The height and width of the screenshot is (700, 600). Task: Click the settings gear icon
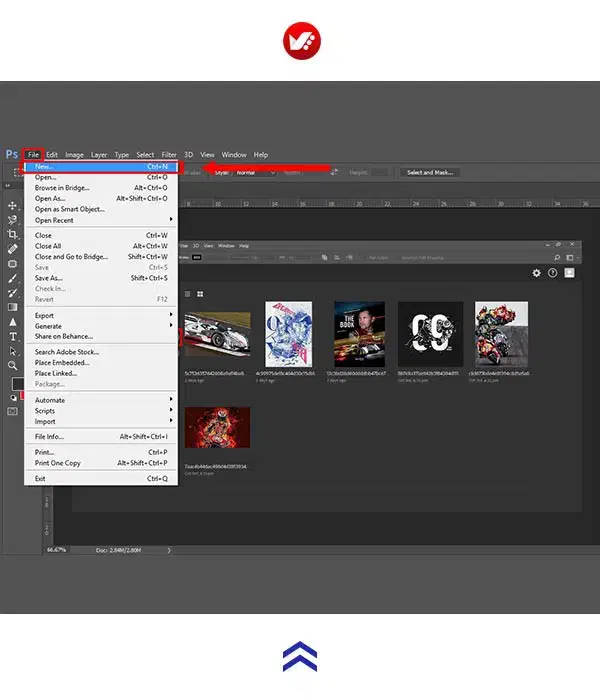536,273
